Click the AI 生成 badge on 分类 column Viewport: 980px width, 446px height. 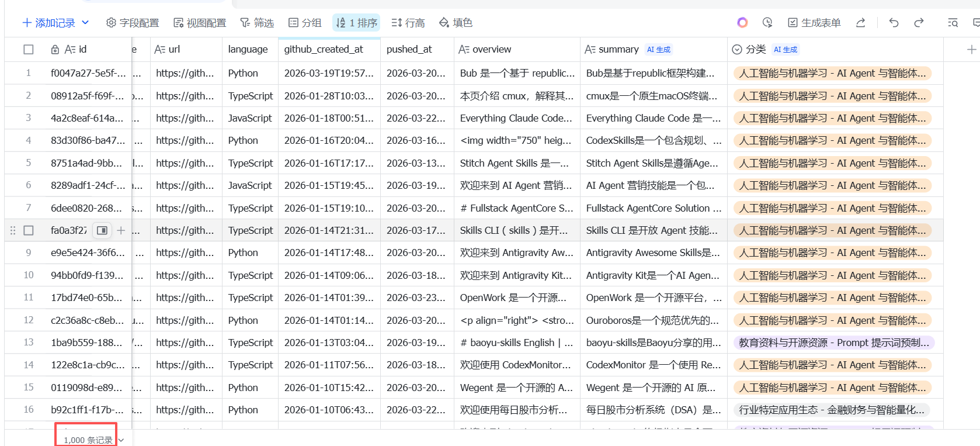click(x=786, y=50)
